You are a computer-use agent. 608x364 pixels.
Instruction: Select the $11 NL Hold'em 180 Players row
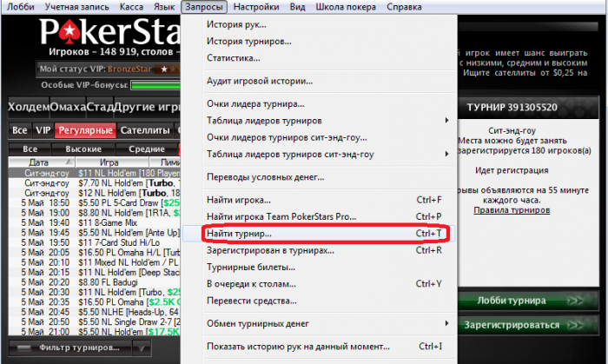click(x=95, y=173)
